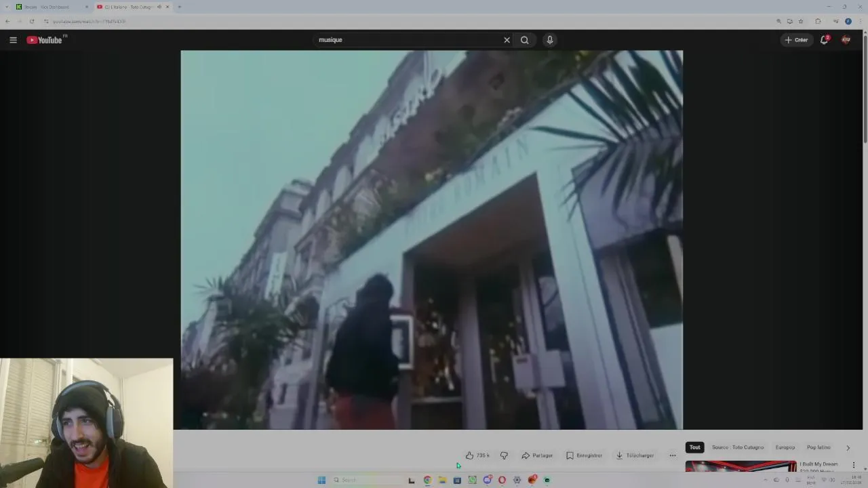The height and width of the screenshot is (488, 868).
Task: Open the YouTube account avatar menu
Action: coord(846,40)
